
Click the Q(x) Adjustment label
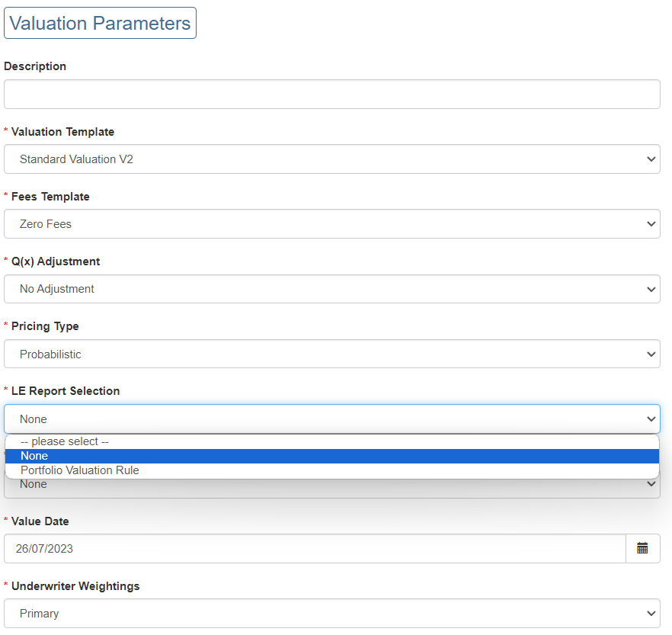click(x=55, y=261)
